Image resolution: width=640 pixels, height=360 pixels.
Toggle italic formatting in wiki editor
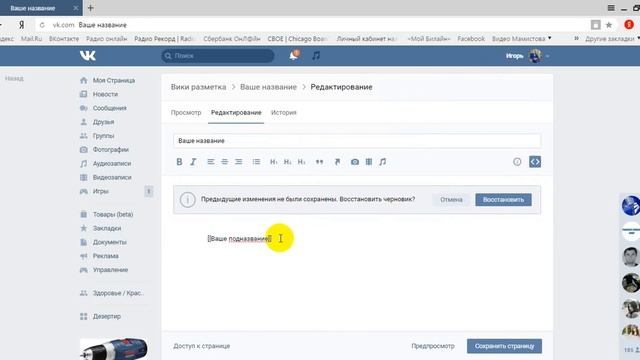pos(193,162)
